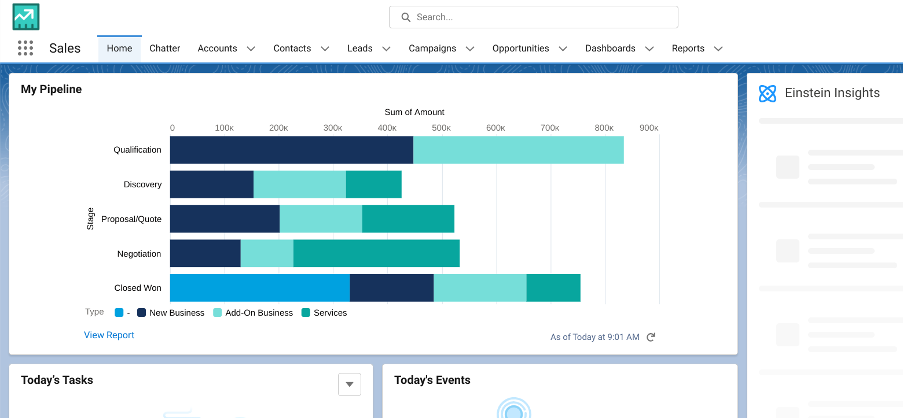Click the Negotiation Services bar segment
The height and width of the screenshot is (418, 904).
(x=376, y=254)
